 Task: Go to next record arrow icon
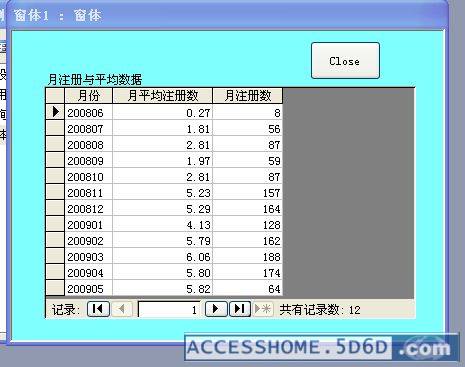coord(216,309)
